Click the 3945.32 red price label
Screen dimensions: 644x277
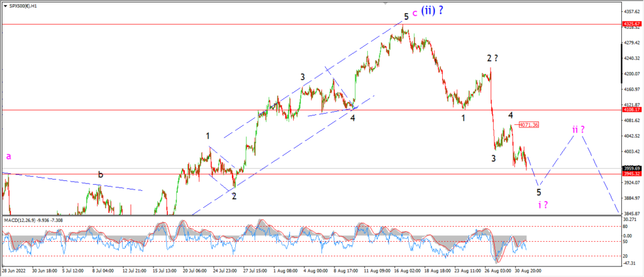633,173
